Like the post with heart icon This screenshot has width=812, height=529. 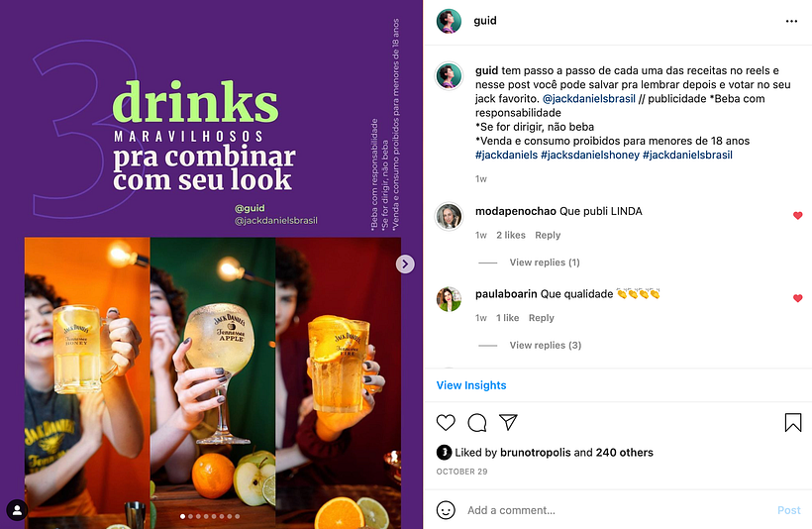[446, 423]
